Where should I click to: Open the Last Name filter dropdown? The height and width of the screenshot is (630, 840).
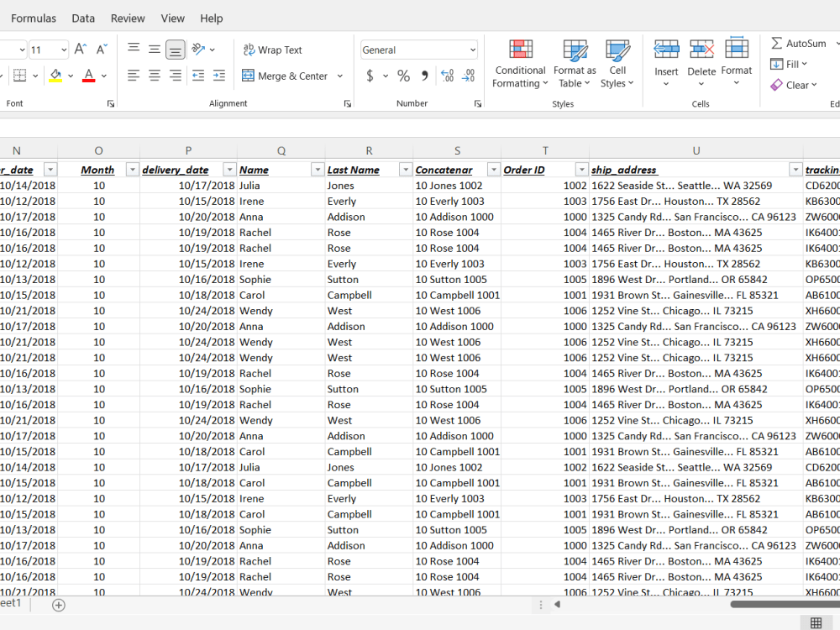click(406, 170)
